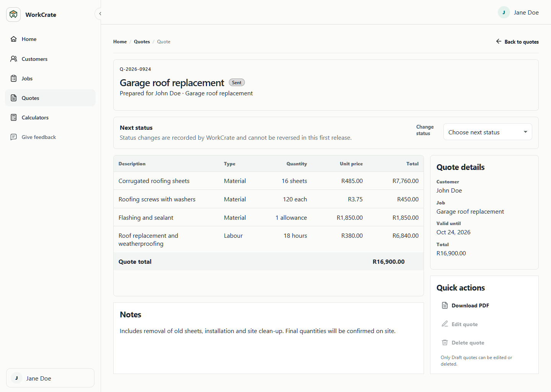Click the Valid until date Oct 24, 2026

453,232
